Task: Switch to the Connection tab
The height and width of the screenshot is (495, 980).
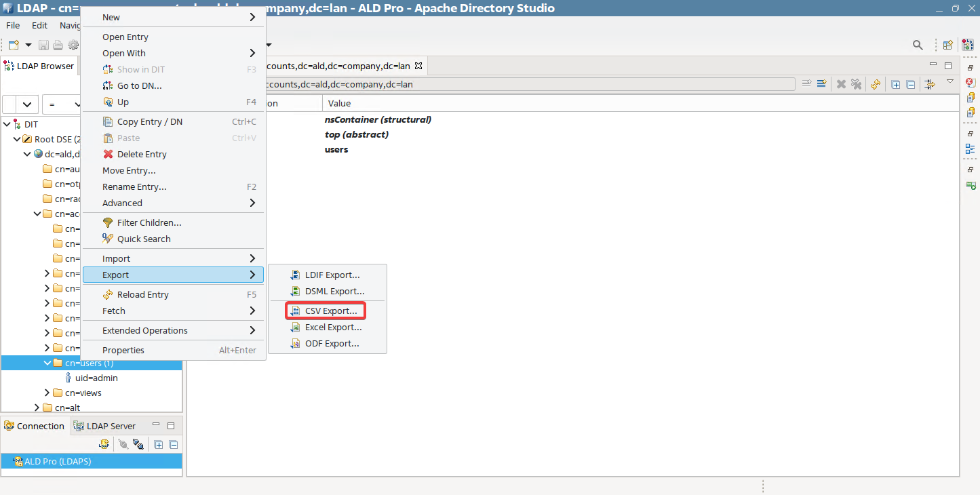Action: click(x=34, y=426)
